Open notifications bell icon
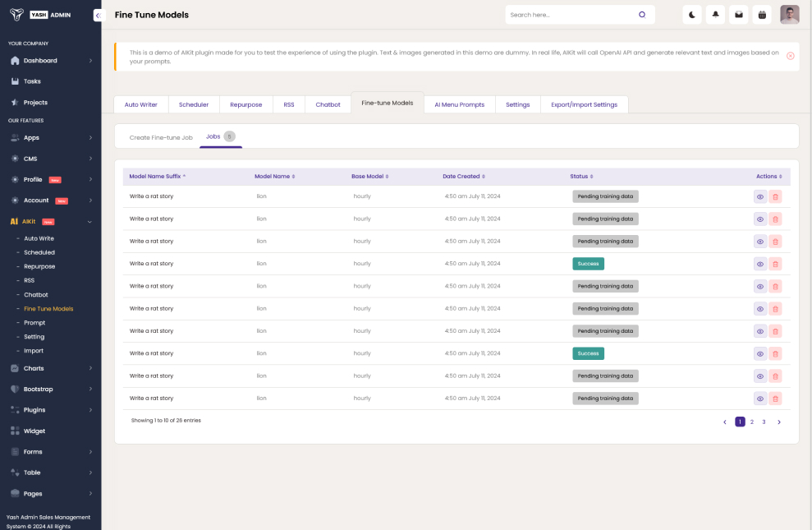812x530 pixels. pyautogui.click(x=715, y=15)
